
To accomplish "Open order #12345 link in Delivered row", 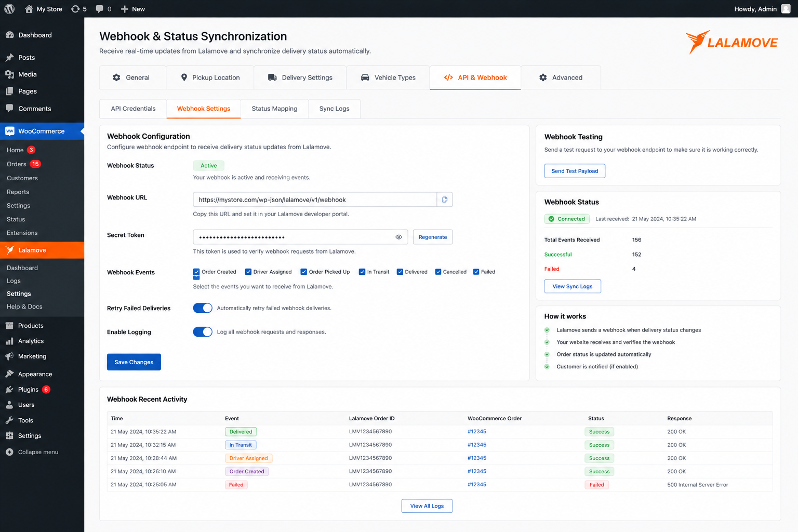I will [477, 432].
